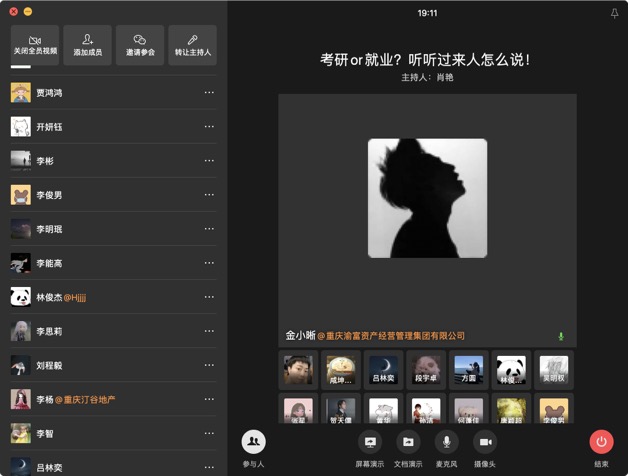Toggle the 摄像头 camera
The width and height of the screenshot is (628, 476).
point(485,442)
